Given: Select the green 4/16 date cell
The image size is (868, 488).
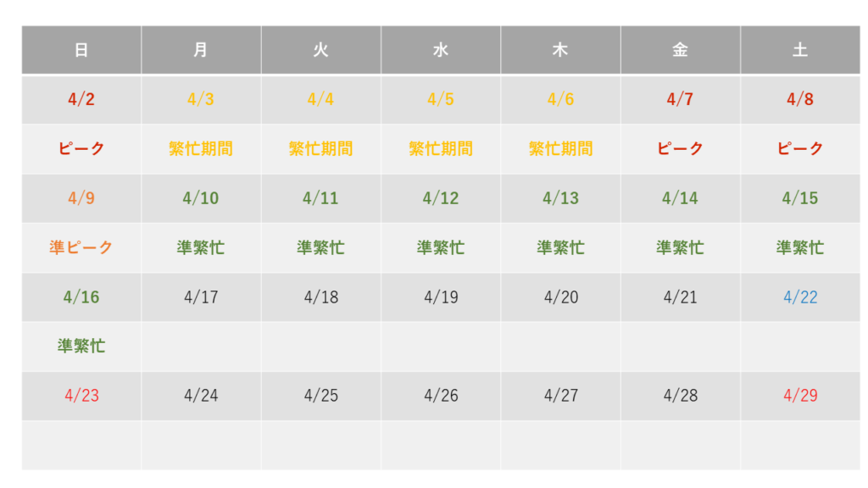Looking at the screenshot, I should pyautogui.click(x=81, y=297).
